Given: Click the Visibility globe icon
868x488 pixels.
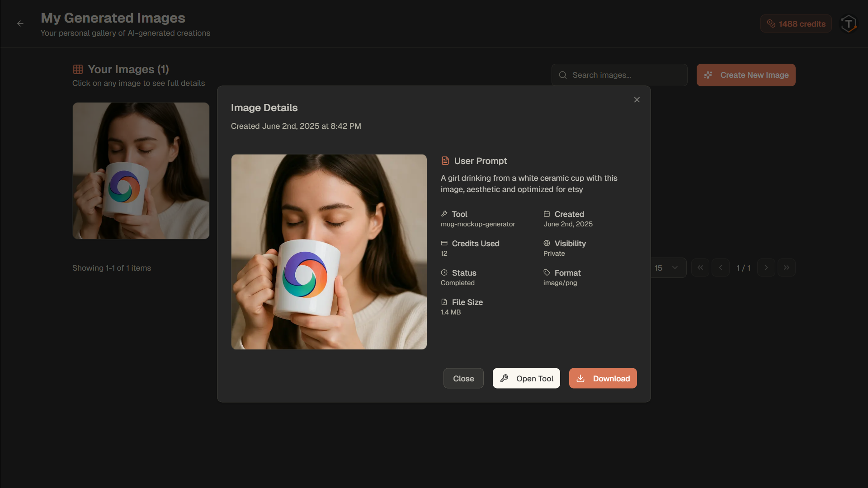Looking at the screenshot, I should (547, 243).
